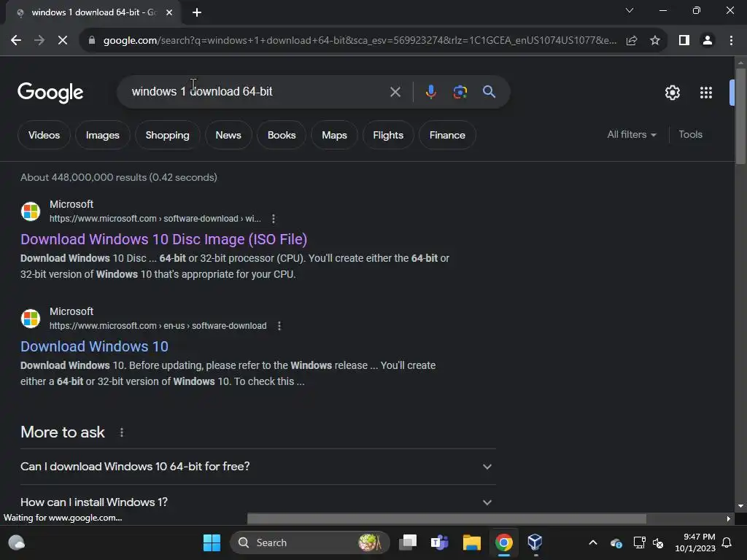Open Google quick settings gear
The image size is (747, 560).
click(x=672, y=93)
